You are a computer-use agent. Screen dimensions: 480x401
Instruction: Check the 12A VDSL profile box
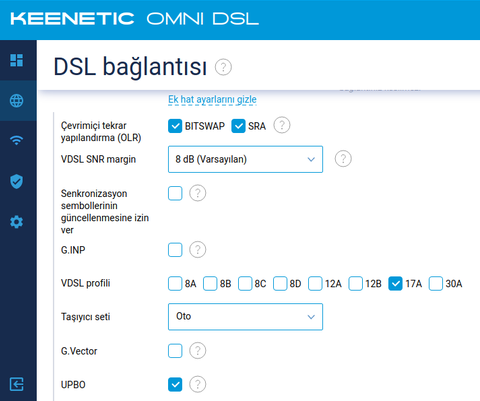coord(315,283)
